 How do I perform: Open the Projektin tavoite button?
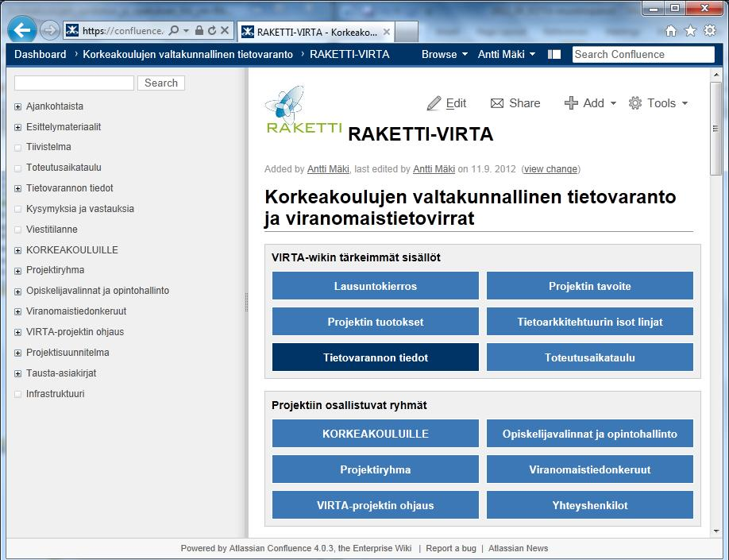pos(589,286)
